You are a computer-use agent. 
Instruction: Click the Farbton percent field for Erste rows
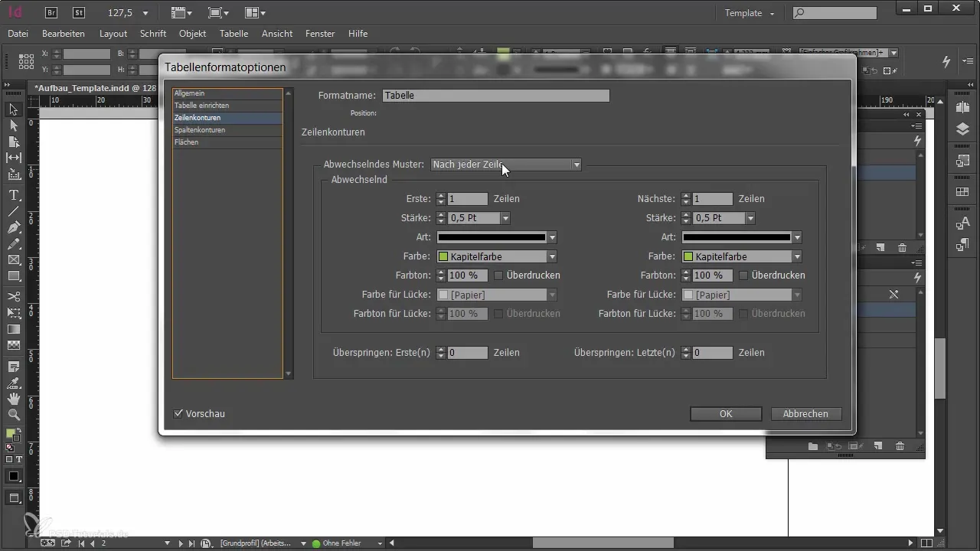(x=467, y=275)
